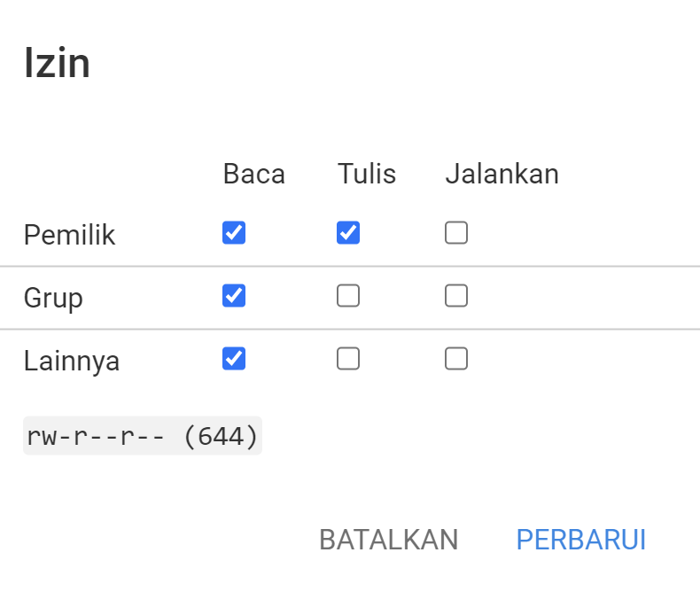The image size is (700, 607).
Task: Select the Lainnya row label
Action: click(x=72, y=362)
